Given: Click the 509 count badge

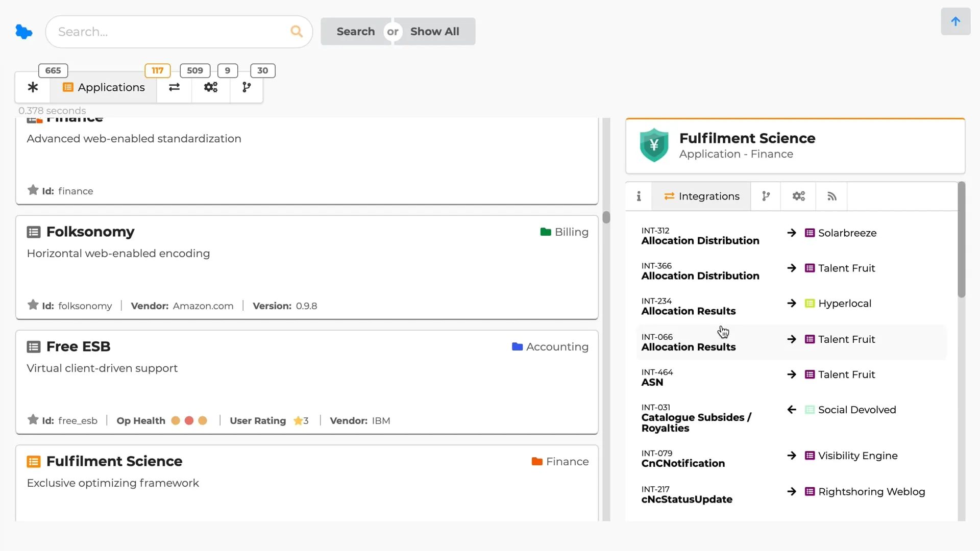Looking at the screenshot, I should point(195,70).
